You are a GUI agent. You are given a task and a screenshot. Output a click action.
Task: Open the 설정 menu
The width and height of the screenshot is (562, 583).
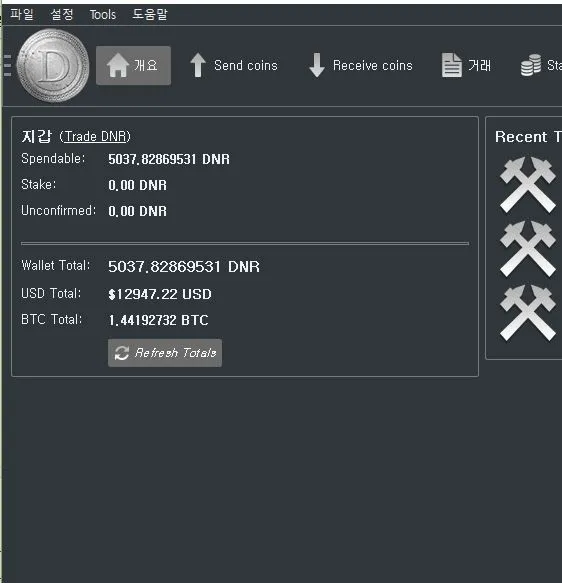coord(62,15)
